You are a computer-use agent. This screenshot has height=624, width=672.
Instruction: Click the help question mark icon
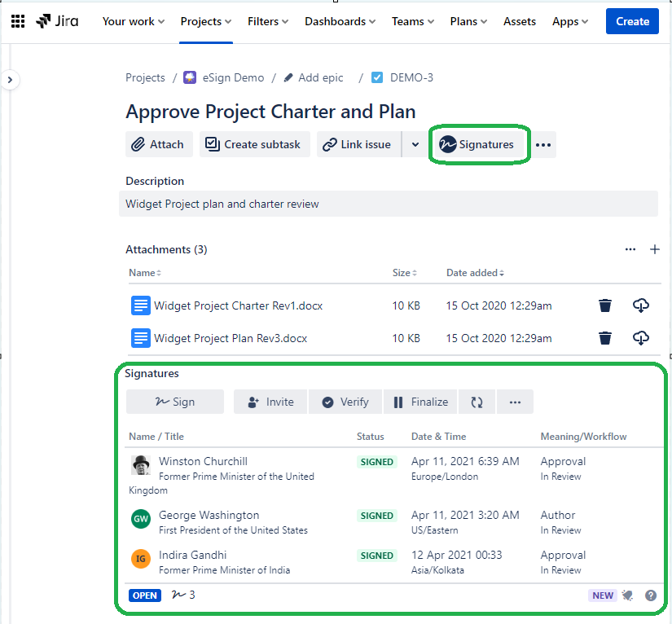(651, 595)
